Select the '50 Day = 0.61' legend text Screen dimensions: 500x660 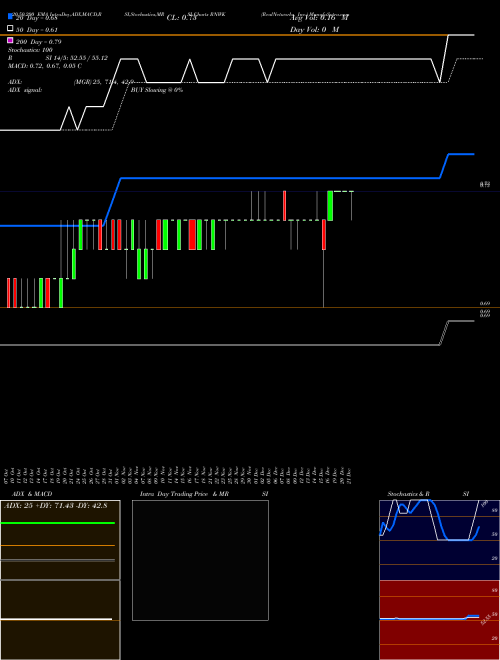click(x=37, y=30)
